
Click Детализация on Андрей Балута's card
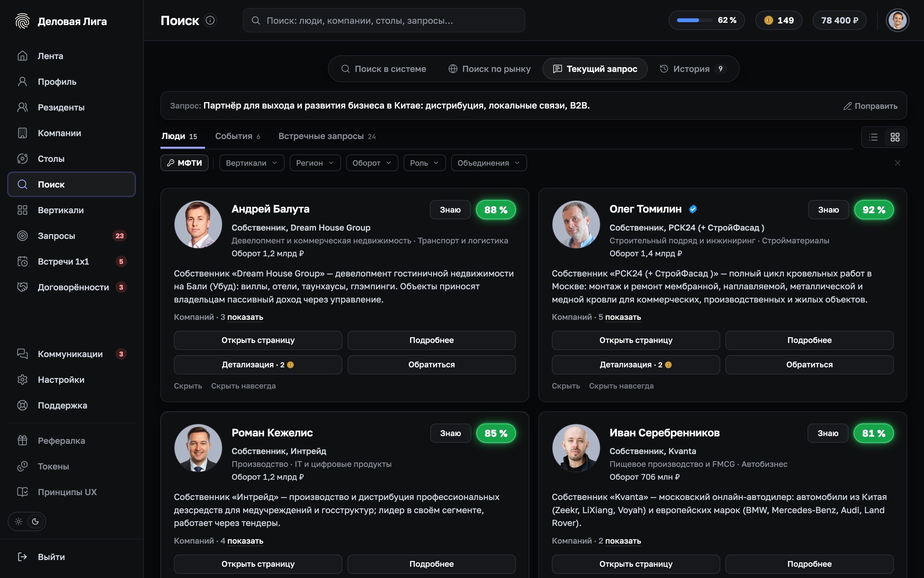(x=258, y=365)
